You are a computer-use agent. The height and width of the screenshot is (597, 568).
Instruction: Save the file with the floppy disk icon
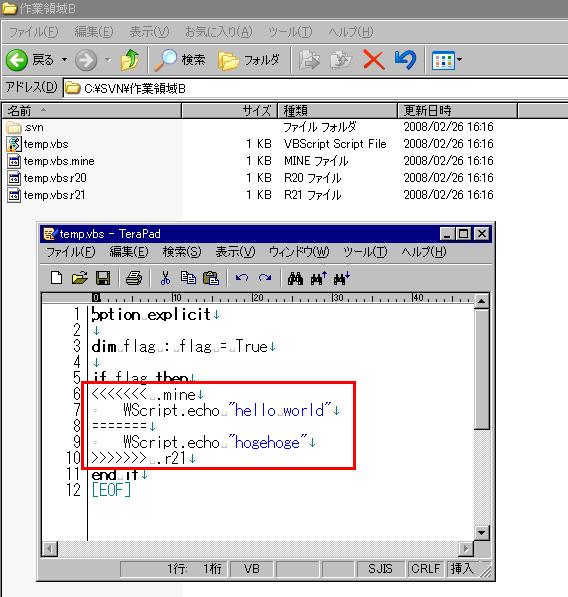click(x=103, y=278)
